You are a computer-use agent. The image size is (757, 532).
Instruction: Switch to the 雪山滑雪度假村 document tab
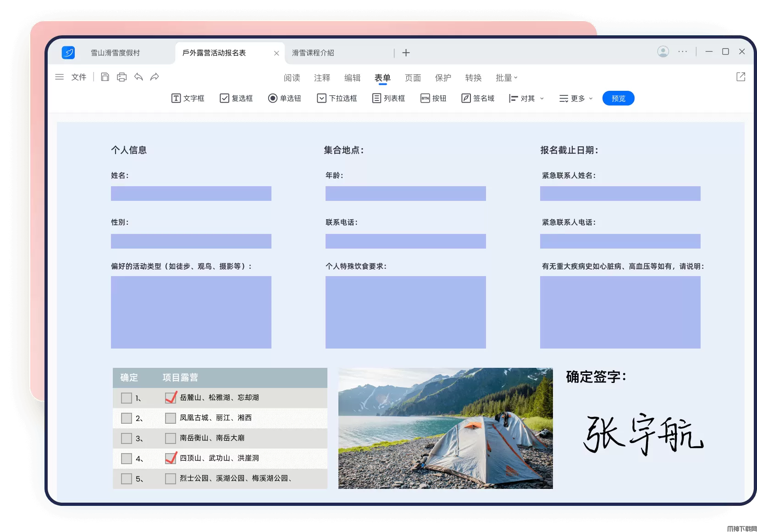pos(116,53)
